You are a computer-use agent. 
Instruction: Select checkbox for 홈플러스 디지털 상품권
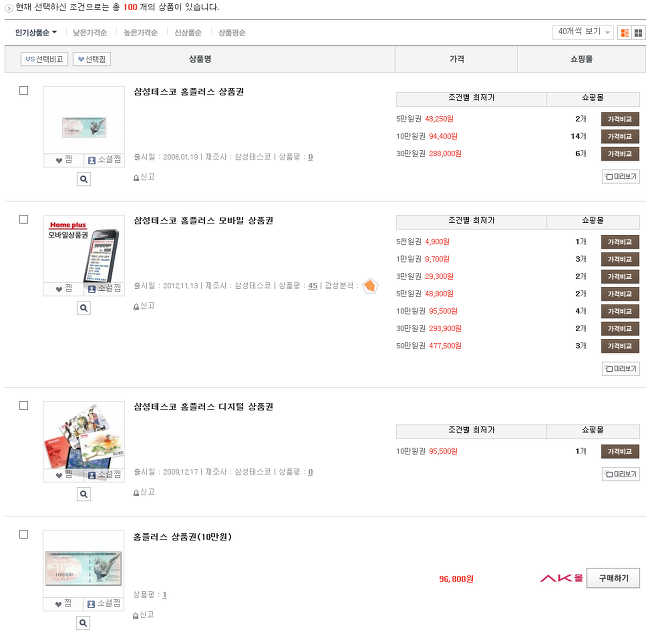(24, 405)
